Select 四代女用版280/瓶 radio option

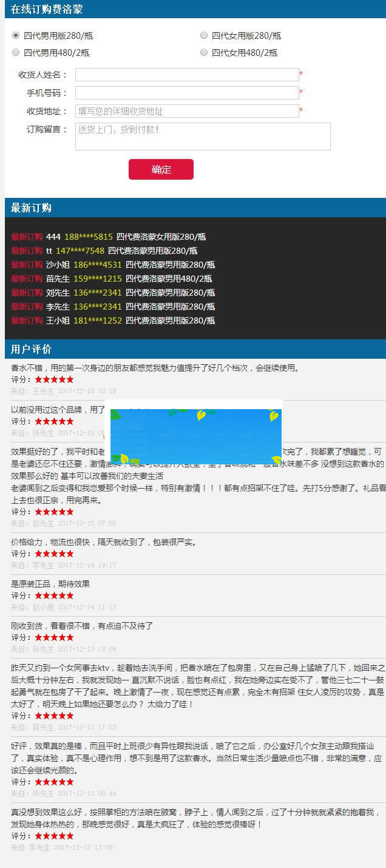tap(204, 36)
